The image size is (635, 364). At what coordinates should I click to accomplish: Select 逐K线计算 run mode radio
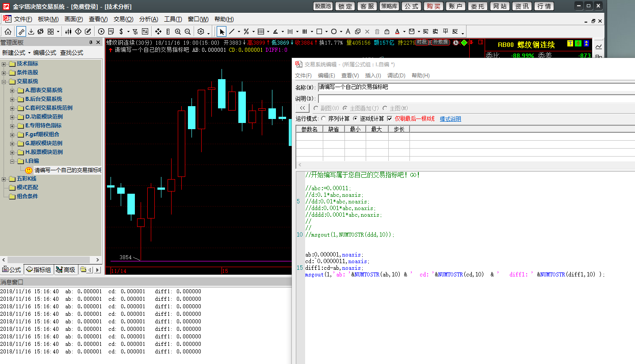click(x=356, y=119)
